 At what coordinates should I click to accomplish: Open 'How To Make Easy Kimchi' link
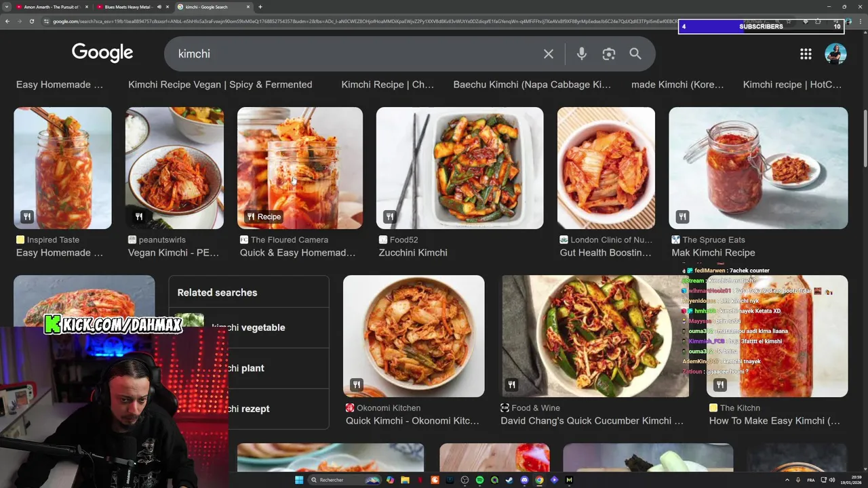(x=774, y=421)
